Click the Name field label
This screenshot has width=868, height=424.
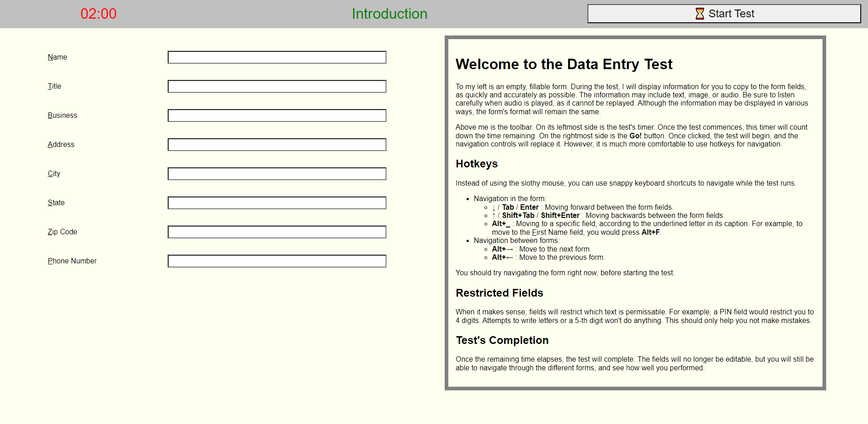pos(57,57)
